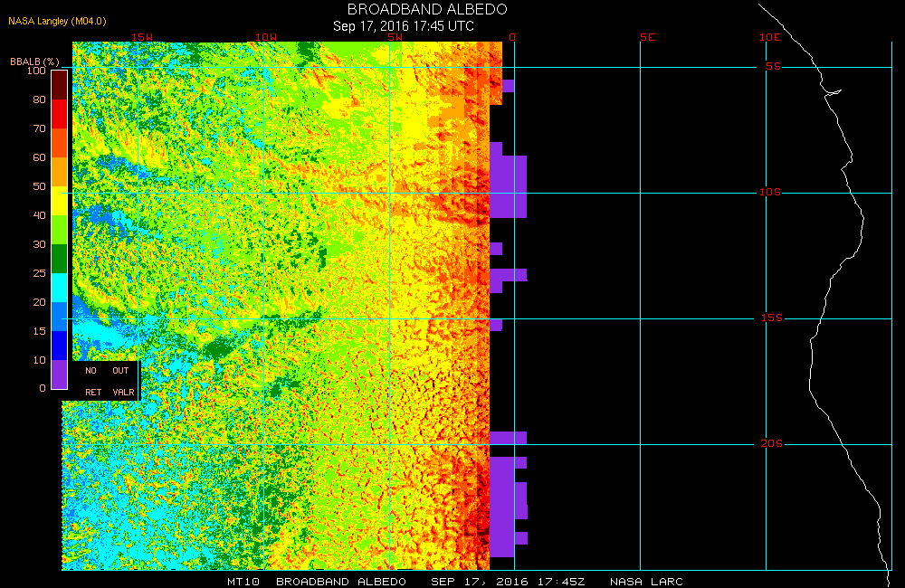Click the 20S latitude label
The image size is (905, 588).
pos(772,443)
